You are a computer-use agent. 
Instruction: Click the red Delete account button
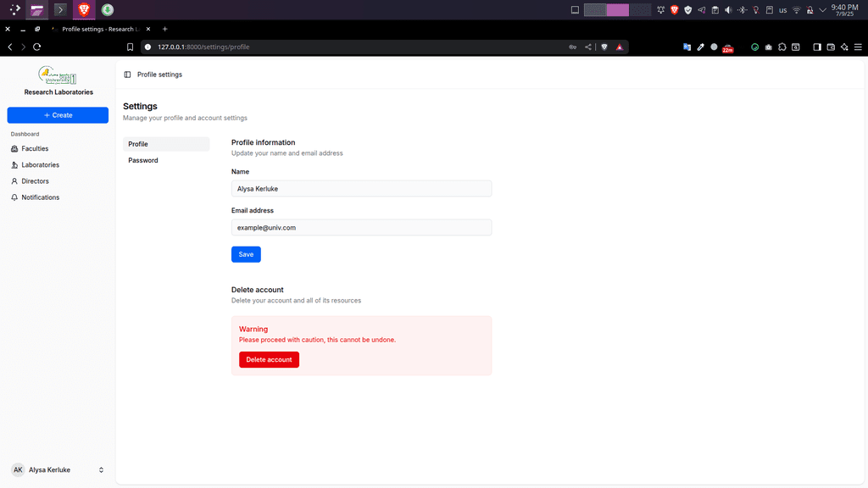coord(269,359)
